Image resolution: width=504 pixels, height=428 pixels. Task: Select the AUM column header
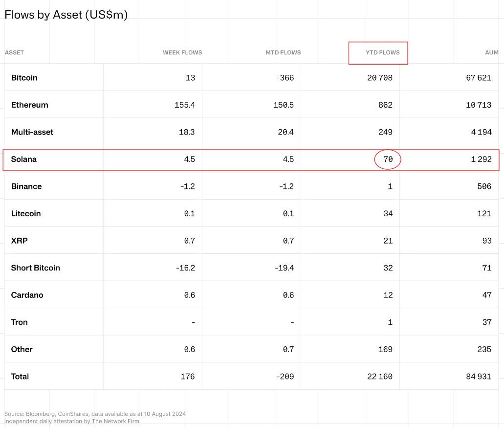pos(492,52)
